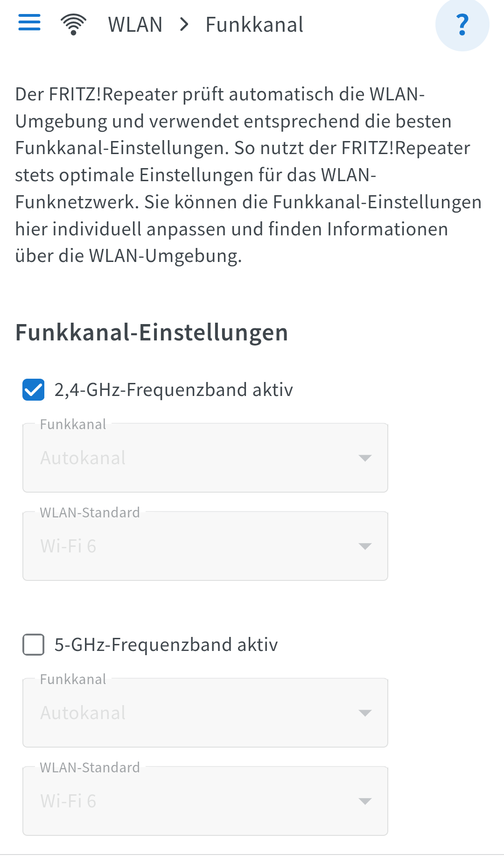504x862 pixels.
Task: Click the "5-GHz-Frequenzband aktiv" label text
Action: (166, 645)
